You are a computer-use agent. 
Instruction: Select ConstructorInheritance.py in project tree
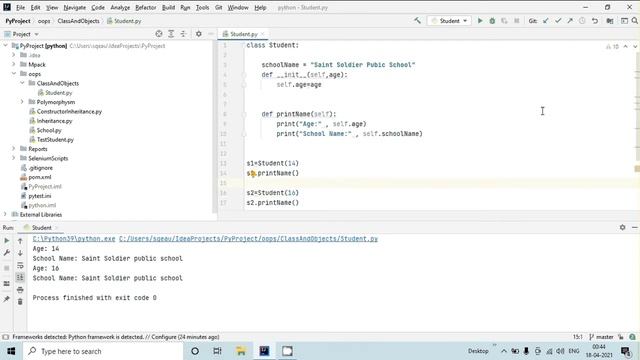[x=69, y=111]
